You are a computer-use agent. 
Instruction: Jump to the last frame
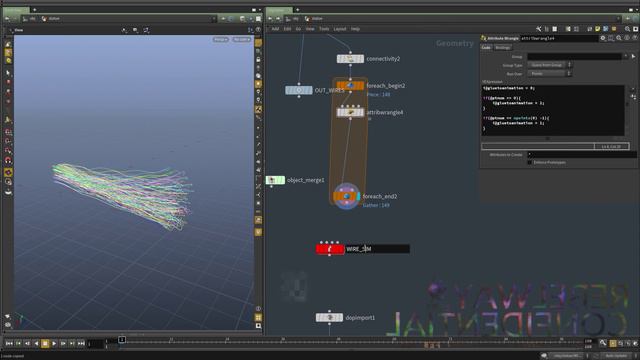[x=81, y=344]
